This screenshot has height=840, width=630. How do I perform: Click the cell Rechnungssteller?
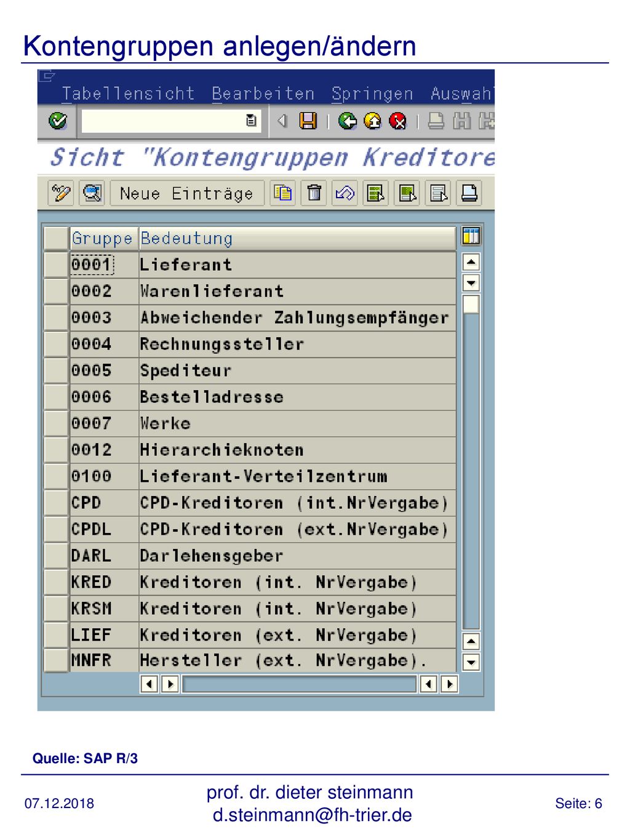click(297, 344)
